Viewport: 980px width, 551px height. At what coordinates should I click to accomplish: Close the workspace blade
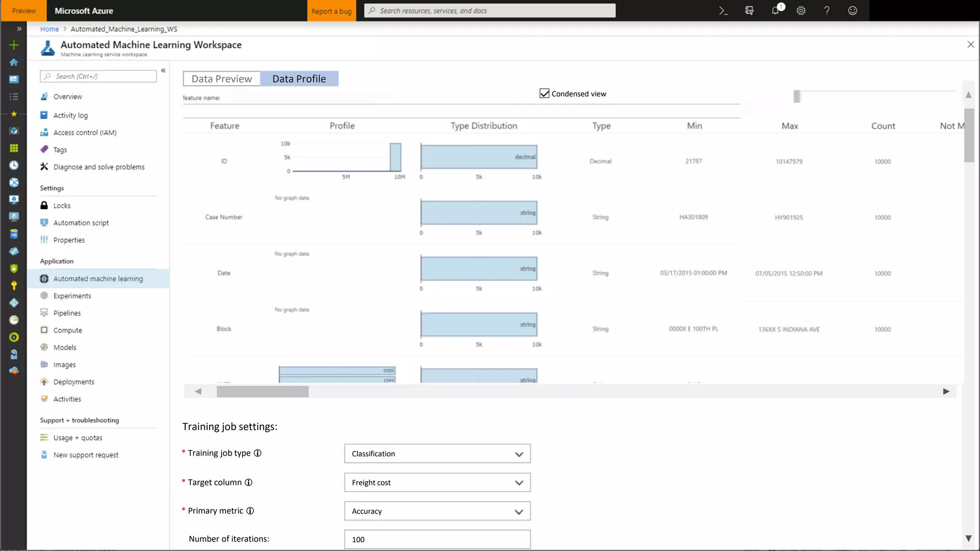[970, 44]
